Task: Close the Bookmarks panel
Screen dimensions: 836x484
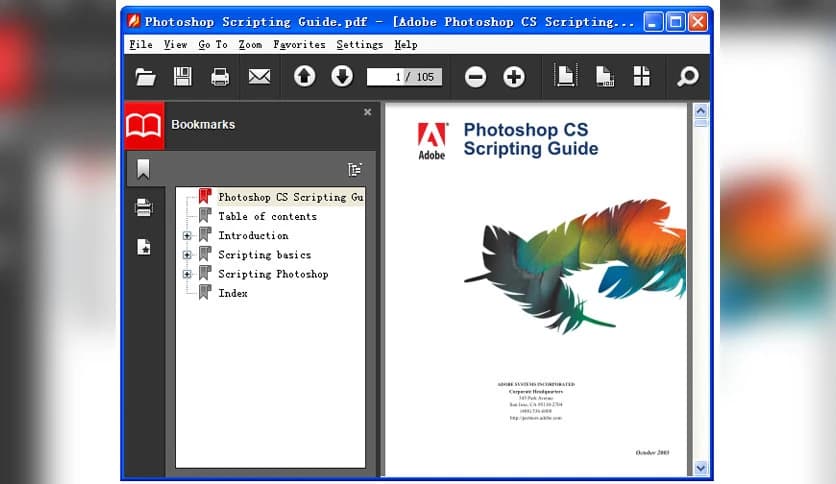Action: [367, 112]
